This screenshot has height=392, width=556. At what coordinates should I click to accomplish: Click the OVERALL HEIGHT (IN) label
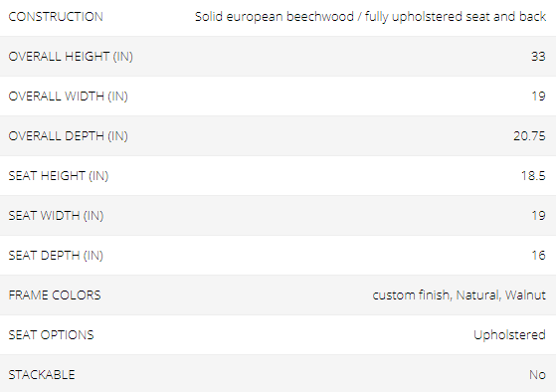pyautogui.click(x=71, y=57)
